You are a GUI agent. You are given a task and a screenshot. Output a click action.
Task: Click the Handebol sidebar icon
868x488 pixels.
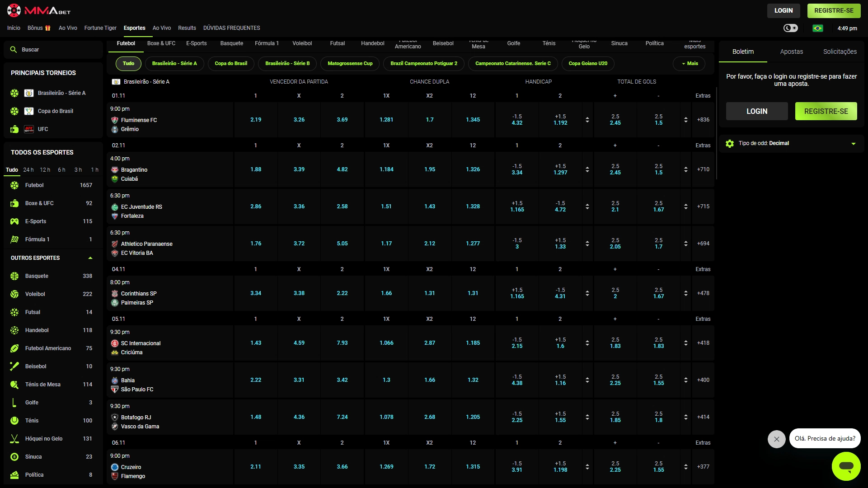(14, 330)
